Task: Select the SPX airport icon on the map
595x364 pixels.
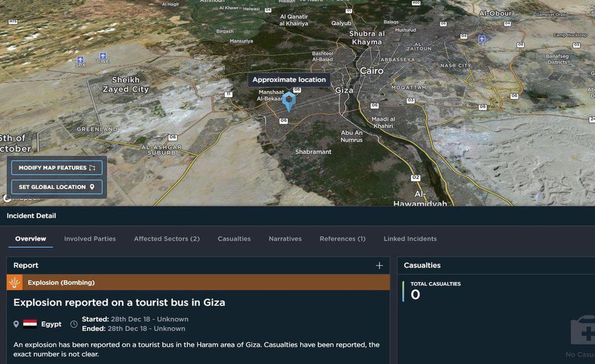Action: tap(80, 59)
